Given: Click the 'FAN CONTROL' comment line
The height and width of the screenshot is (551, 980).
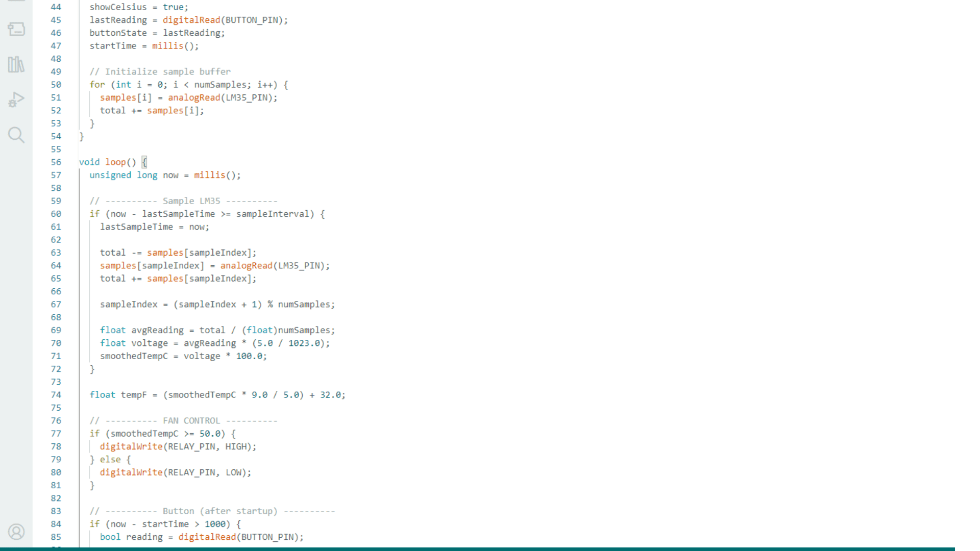Looking at the screenshot, I should 184,421.
